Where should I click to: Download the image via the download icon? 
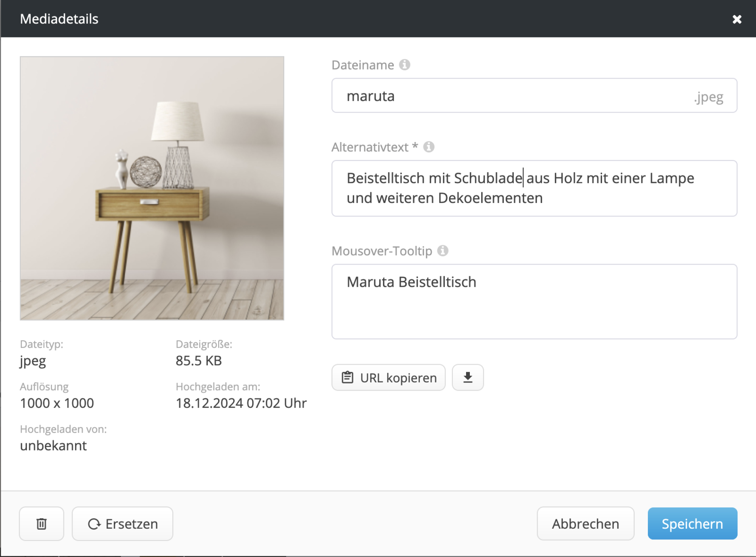(468, 377)
